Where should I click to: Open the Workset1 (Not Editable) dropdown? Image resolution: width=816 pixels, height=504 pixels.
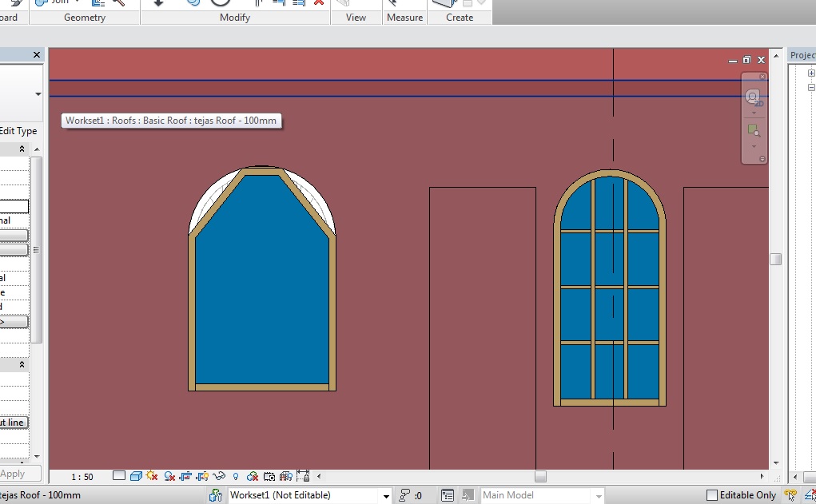(x=386, y=496)
